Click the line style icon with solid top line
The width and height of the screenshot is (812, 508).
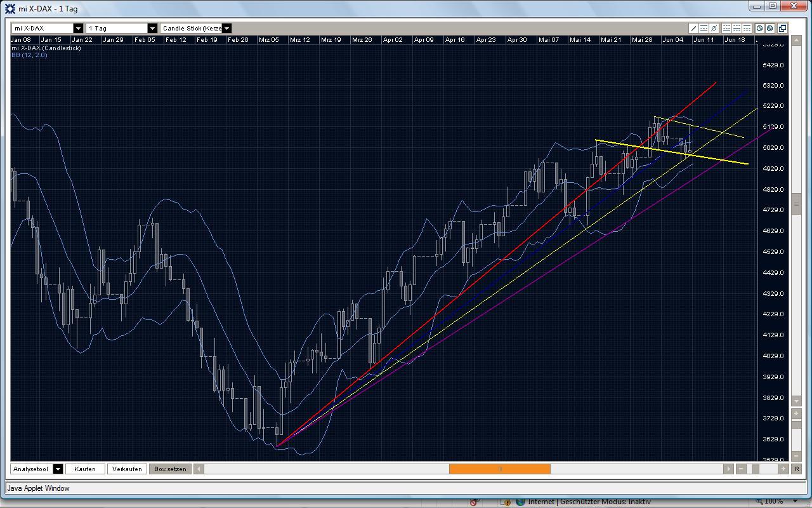747,28
